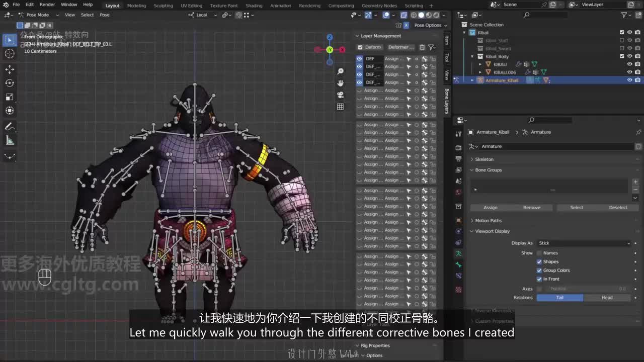Screen dimensions: 644x362
Task: Activate the combined Transform tool
Action: [x=10, y=110]
